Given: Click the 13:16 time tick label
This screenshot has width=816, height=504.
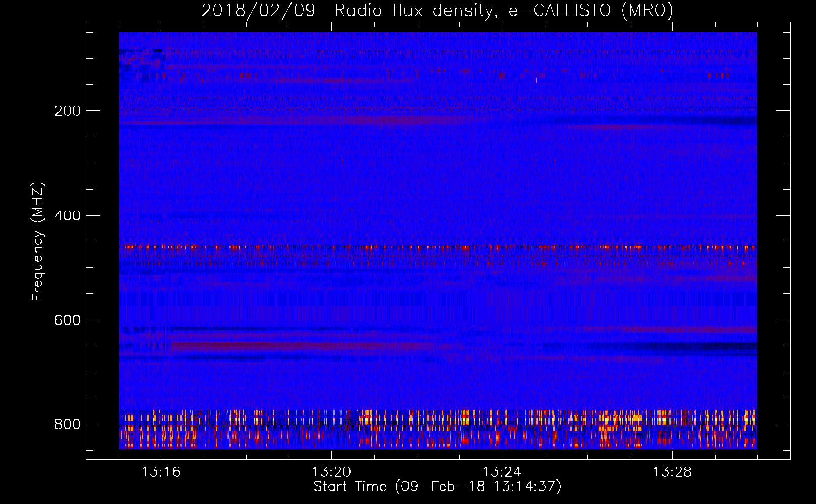Looking at the screenshot, I should 161,472.
